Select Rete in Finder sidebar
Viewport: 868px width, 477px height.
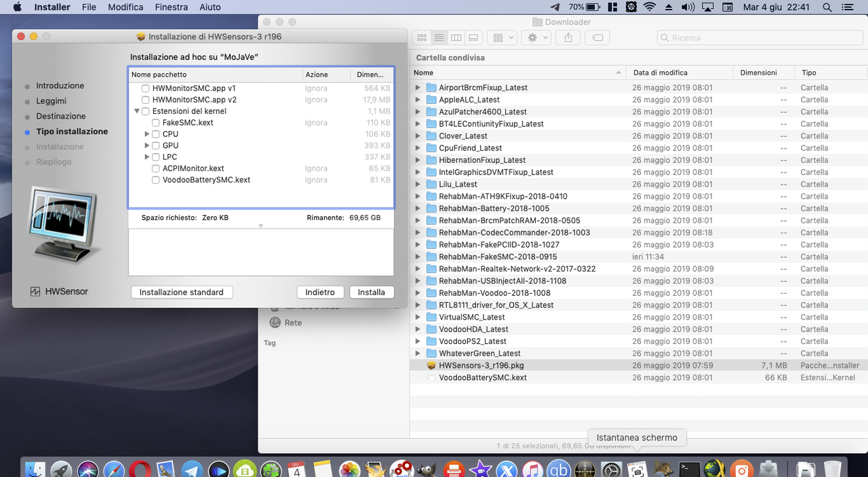(293, 323)
